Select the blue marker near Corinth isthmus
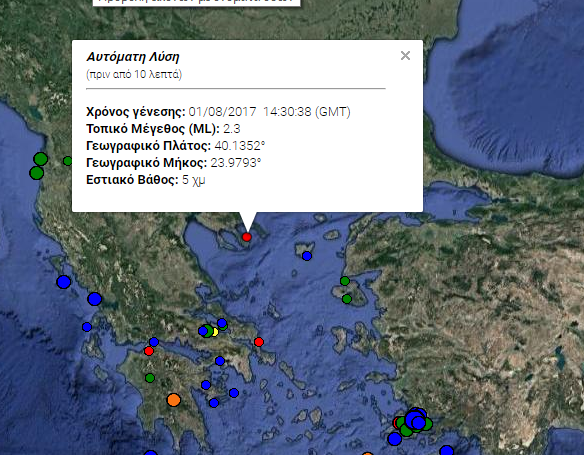 click(220, 361)
